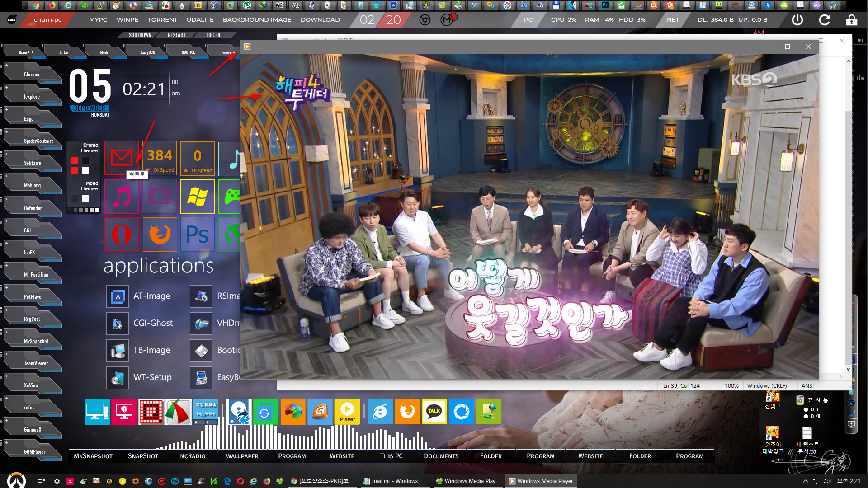868x488 pixels.
Task: Pick the white swatch under Cromo Themes
Action: pyautogui.click(x=85, y=170)
